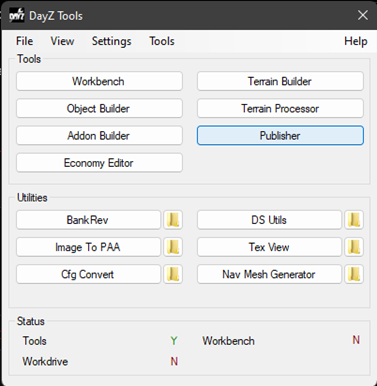Click the Workdrive status N indicator

174,361
